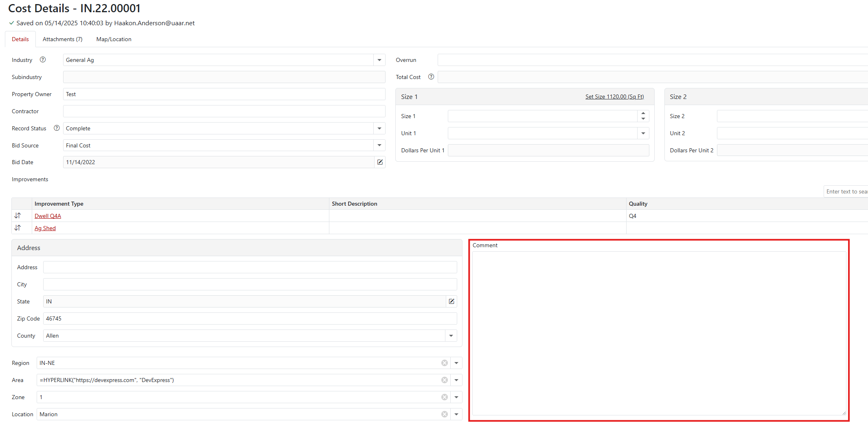868x426 pixels.
Task: Click reorder arrows on Dwell Q4A row
Action: click(18, 216)
